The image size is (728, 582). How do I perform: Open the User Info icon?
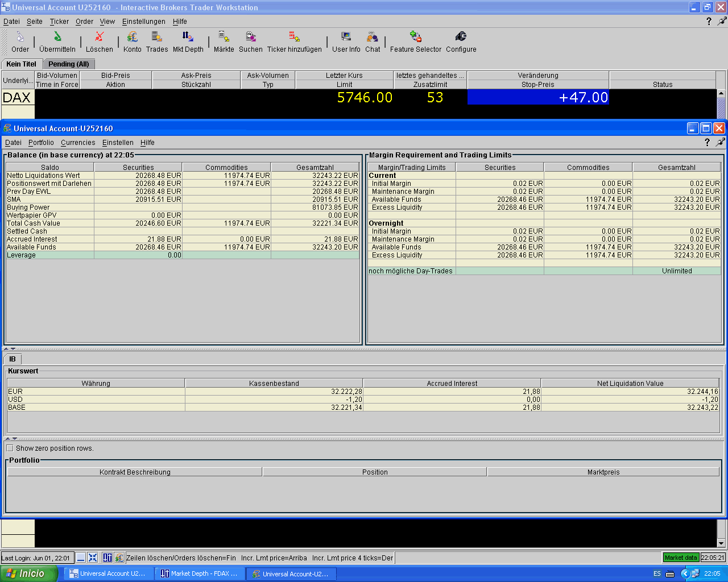pos(346,38)
